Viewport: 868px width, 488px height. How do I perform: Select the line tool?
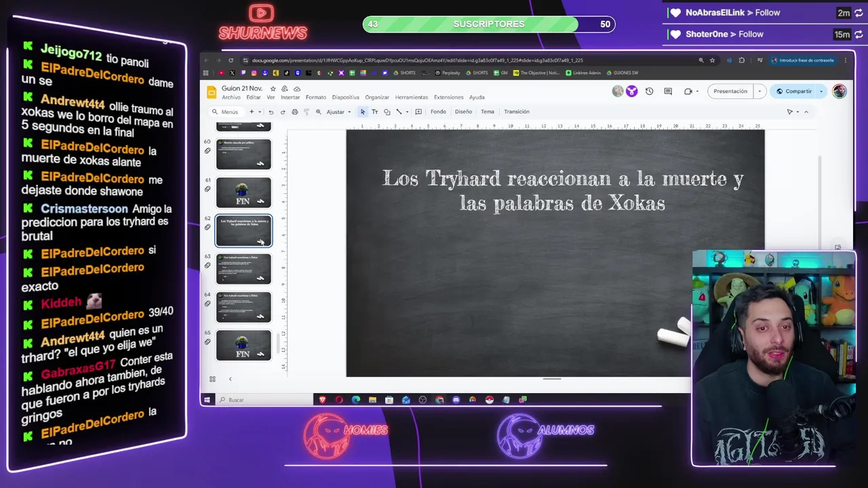click(399, 112)
